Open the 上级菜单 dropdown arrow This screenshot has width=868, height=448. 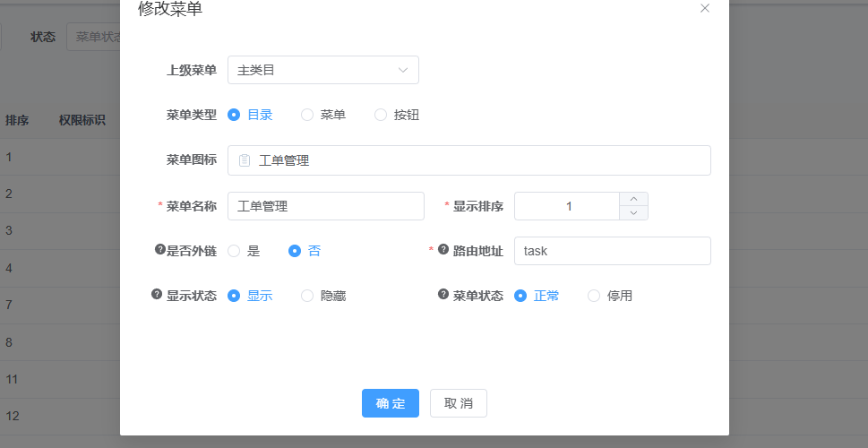click(403, 70)
